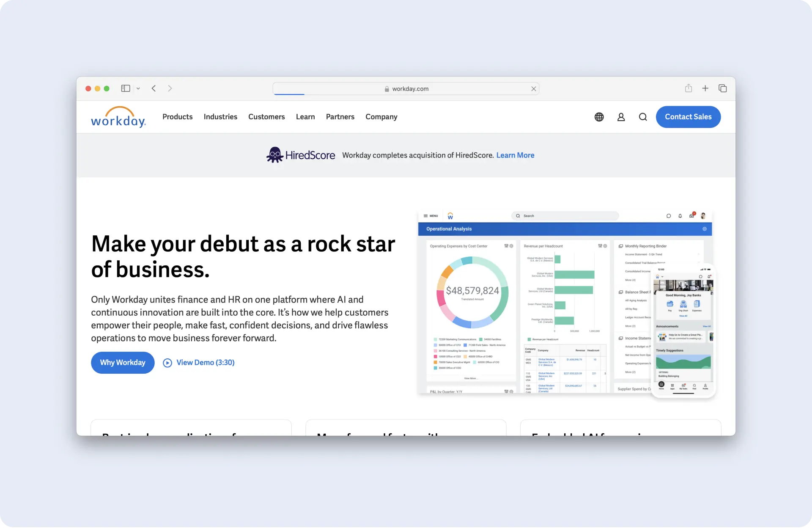Viewport: 812px width, 529px height.
Task: Go forward with the right arrow
Action: (x=170, y=88)
